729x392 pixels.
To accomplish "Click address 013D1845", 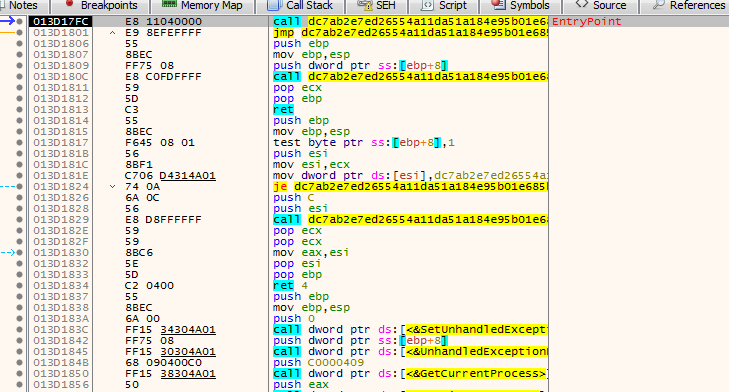I will click(60, 352).
